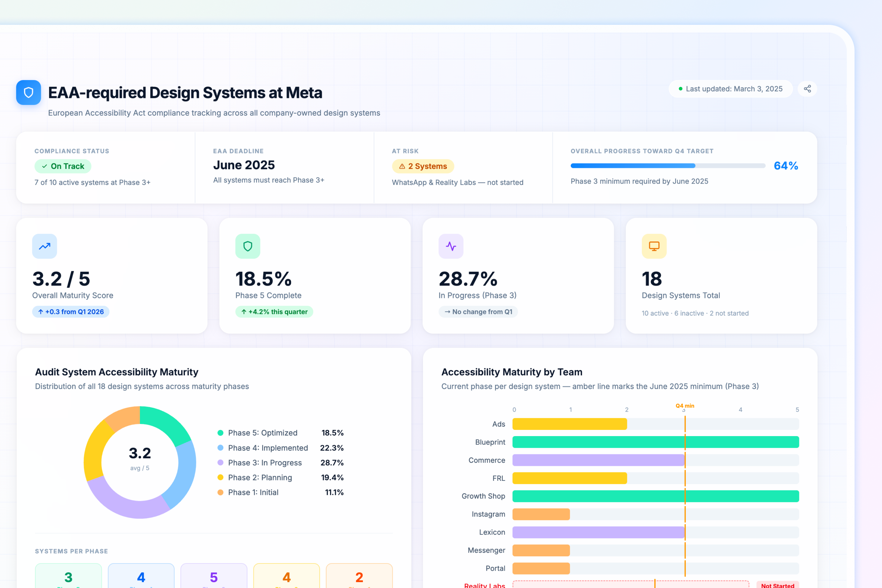The height and width of the screenshot is (588, 882).
Task: Select the amber monitor icon above 18
Action: (x=654, y=246)
